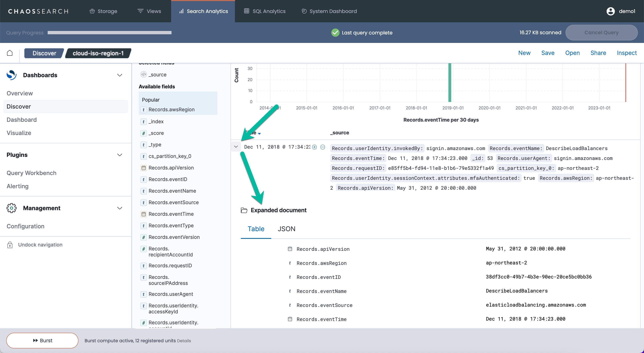Open the demo1 user account icon
This screenshot has height=353, width=644.
pyautogui.click(x=611, y=11)
